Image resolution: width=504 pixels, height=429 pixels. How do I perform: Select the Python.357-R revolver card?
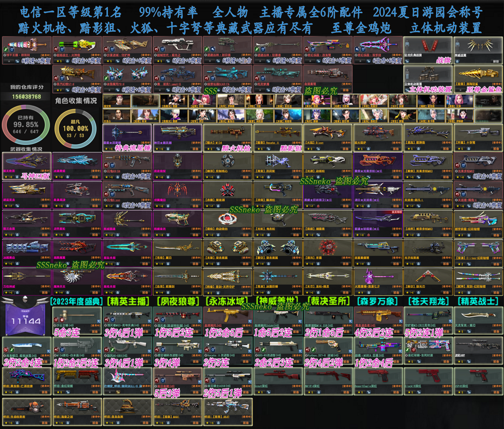point(328,351)
